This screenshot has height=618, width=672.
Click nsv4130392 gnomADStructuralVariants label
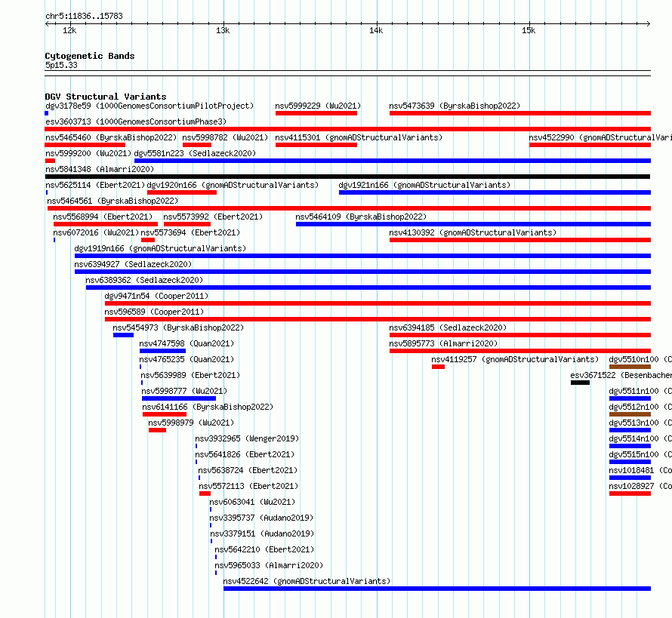coord(473,232)
